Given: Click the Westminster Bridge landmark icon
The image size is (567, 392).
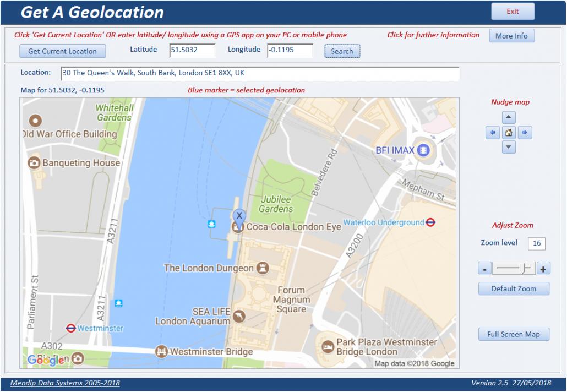Looking at the screenshot, I should (161, 351).
